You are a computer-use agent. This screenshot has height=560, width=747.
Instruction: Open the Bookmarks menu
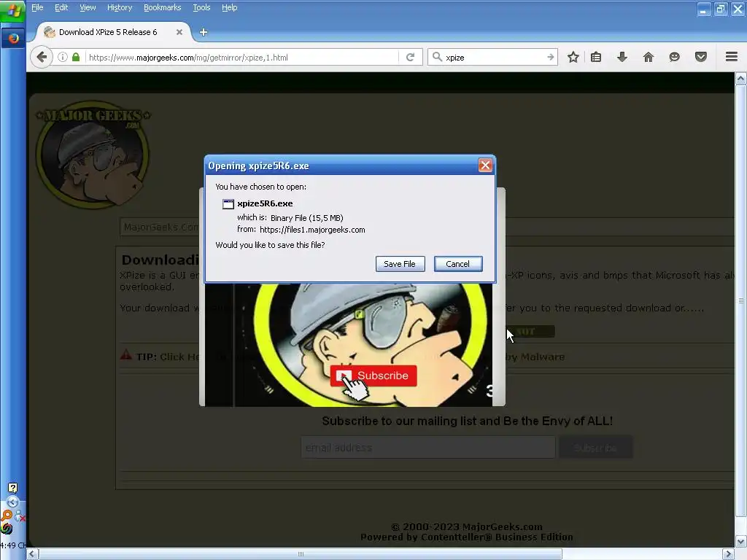163,7
